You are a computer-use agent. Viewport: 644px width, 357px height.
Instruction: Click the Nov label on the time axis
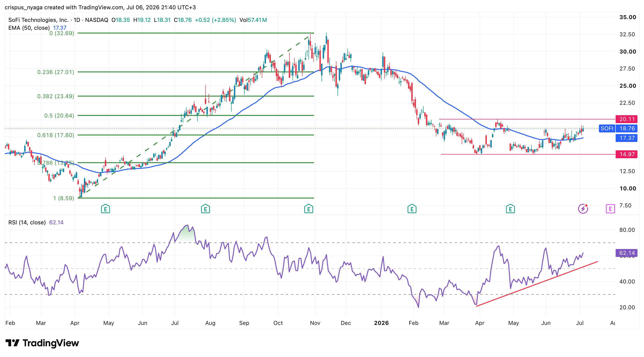pyautogui.click(x=315, y=323)
